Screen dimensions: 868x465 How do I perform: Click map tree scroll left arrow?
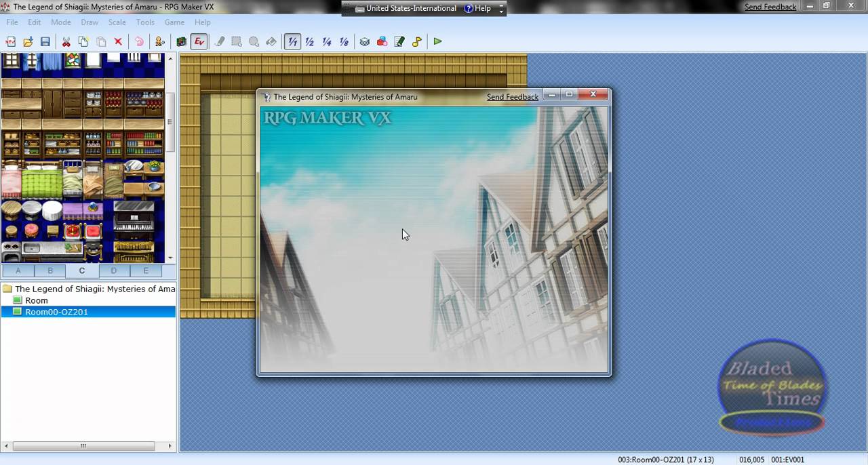pos(6,446)
